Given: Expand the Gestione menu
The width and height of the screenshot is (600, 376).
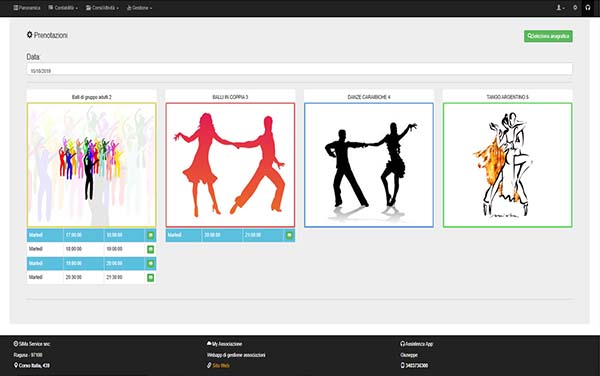Looking at the screenshot, I should 139,8.
